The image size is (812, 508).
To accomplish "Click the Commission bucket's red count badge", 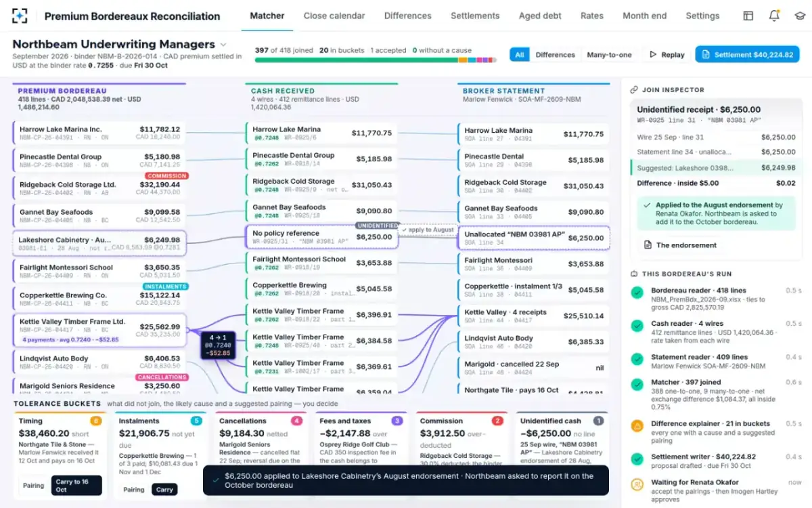I will [497, 421].
